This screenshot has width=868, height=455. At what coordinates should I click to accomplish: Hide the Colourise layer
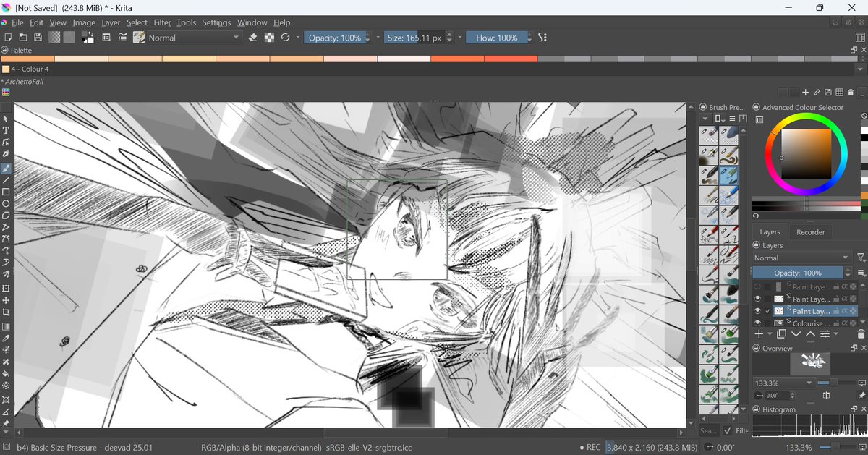[758, 323]
